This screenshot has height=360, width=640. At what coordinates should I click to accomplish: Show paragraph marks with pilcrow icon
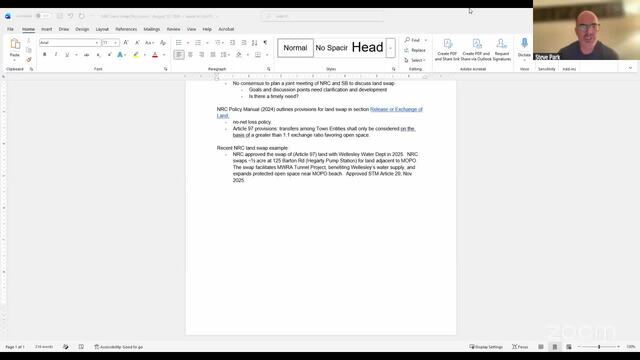click(265, 42)
